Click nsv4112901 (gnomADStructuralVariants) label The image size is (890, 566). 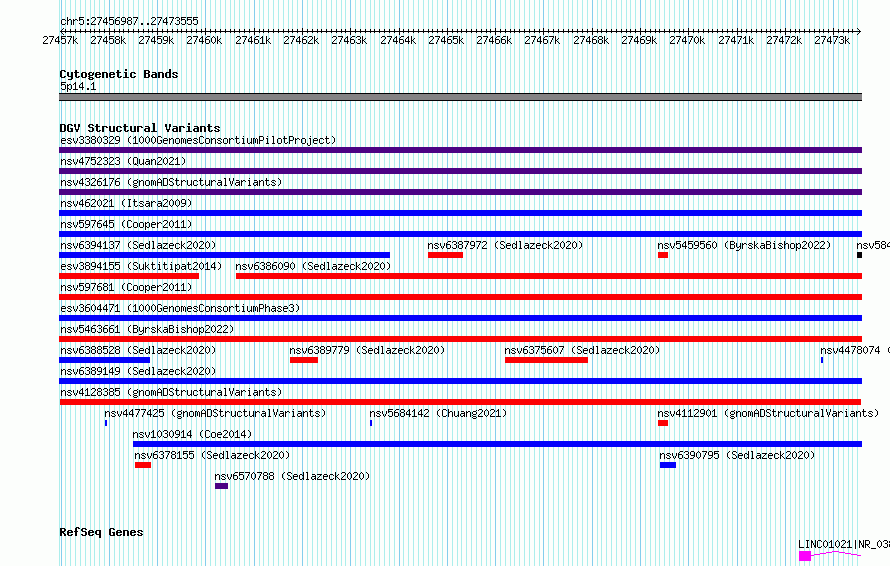pyautogui.click(x=768, y=413)
